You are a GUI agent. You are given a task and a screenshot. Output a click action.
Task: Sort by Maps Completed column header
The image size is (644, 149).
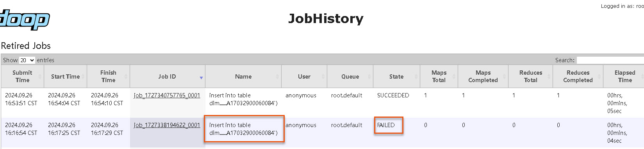click(483, 77)
